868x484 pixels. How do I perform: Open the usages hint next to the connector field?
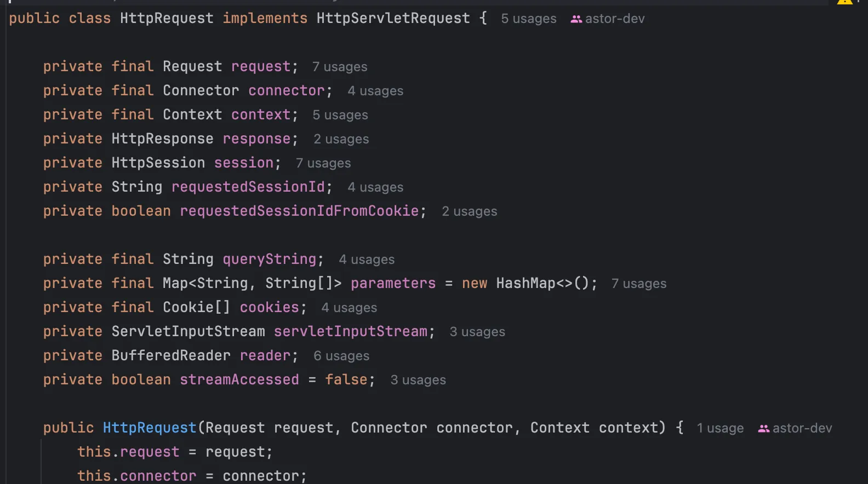tap(375, 91)
